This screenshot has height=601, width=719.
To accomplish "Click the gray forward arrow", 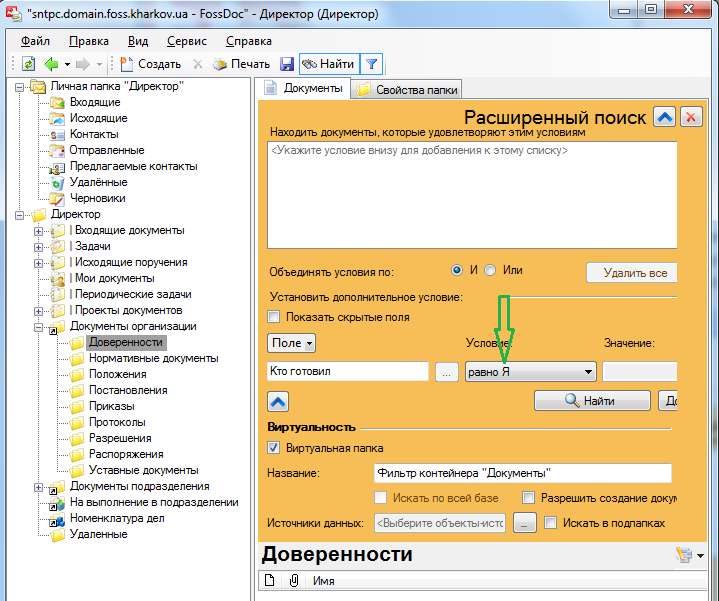I will click(x=83, y=64).
